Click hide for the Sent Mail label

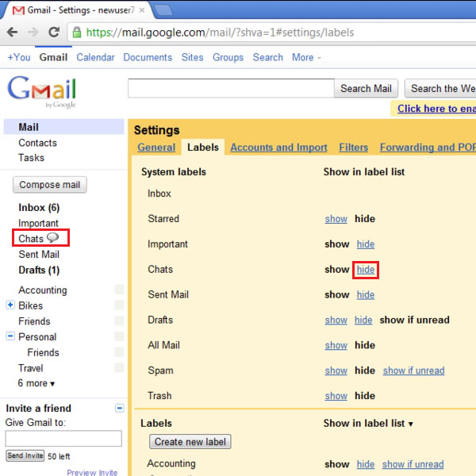pyautogui.click(x=366, y=294)
